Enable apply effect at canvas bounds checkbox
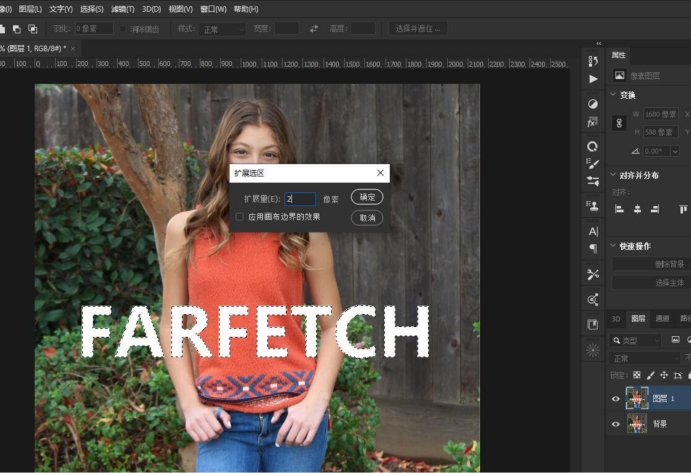The width and height of the screenshot is (691, 473). tap(240, 217)
